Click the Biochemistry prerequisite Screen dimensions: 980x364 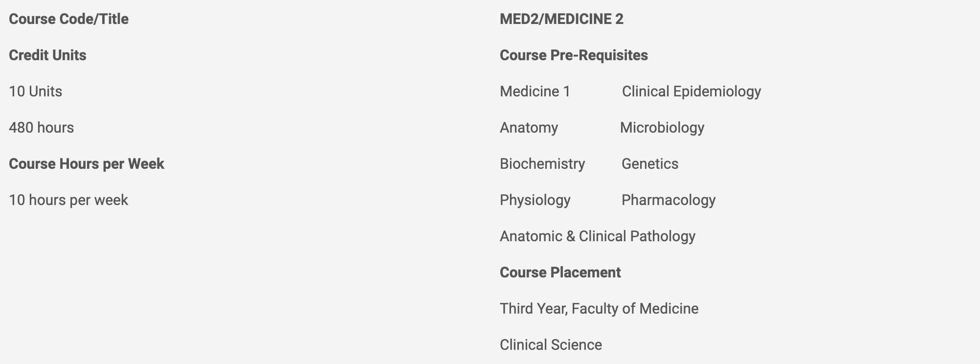point(542,164)
